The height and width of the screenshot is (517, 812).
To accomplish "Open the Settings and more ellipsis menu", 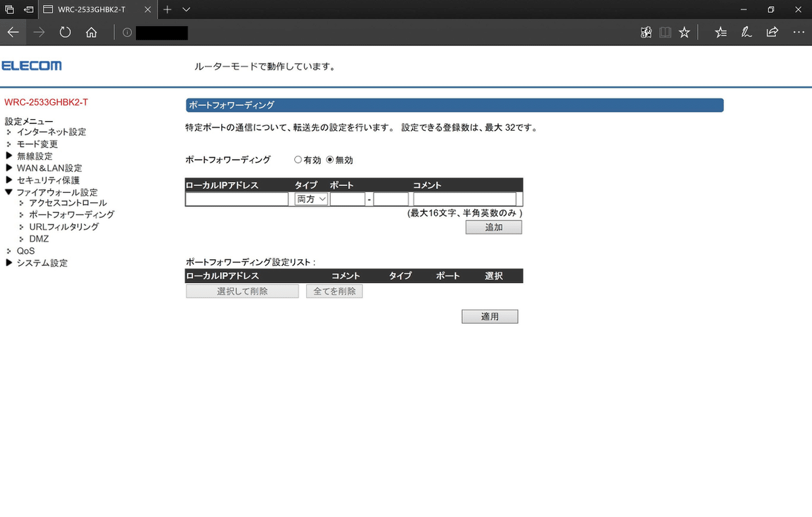I will click(798, 32).
